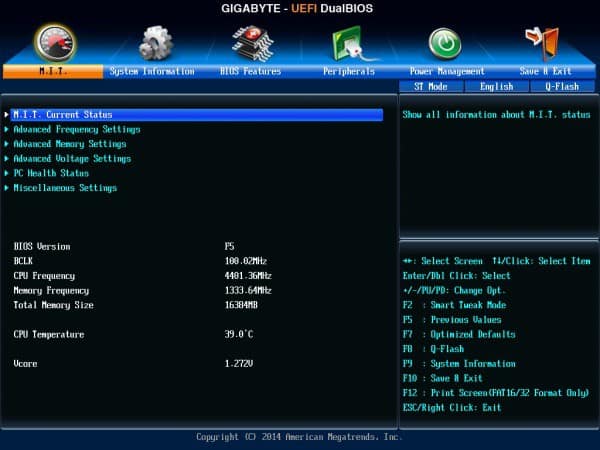600x450 pixels.
Task: Open Miscellaneous Settings submenu
Action: click(65, 188)
